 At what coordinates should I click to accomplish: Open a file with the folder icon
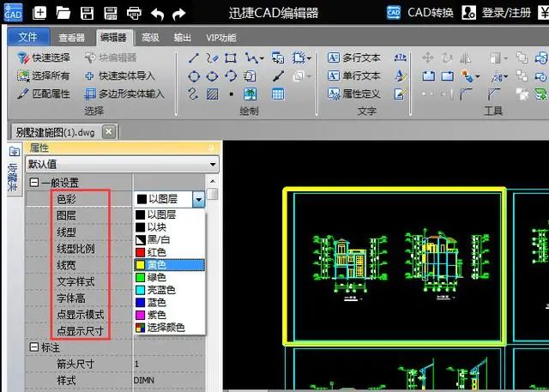tap(63, 13)
